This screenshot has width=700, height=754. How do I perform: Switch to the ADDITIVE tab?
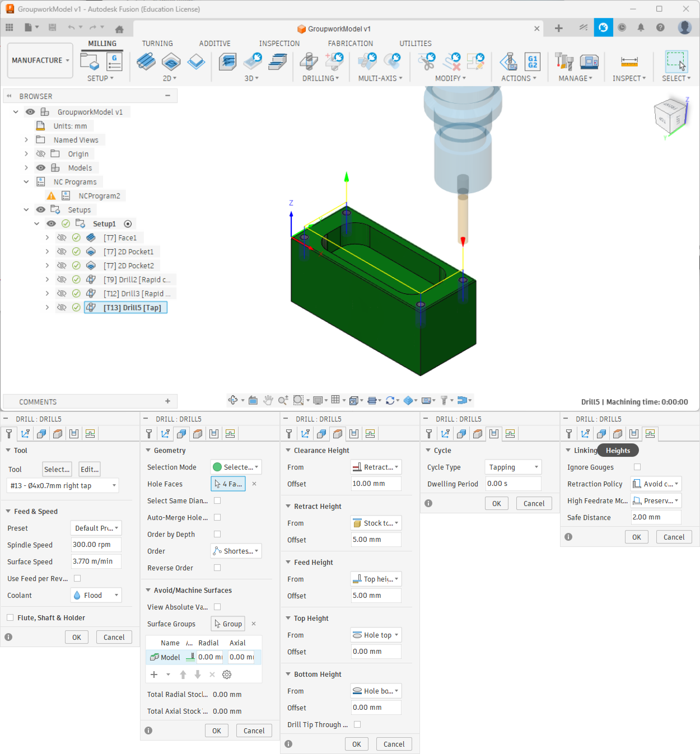point(215,43)
